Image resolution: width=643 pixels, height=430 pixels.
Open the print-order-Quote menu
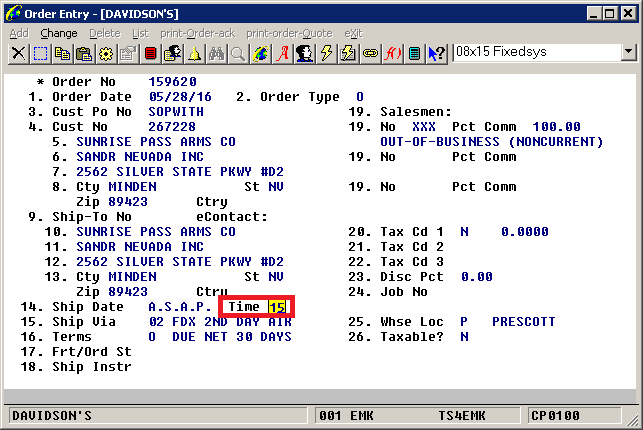pyautogui.click(x=290, y=33)
